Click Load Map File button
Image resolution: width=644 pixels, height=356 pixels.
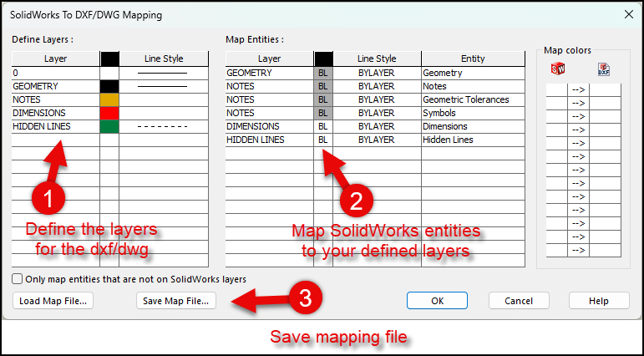pyautogui.click(x=53, y=301)
